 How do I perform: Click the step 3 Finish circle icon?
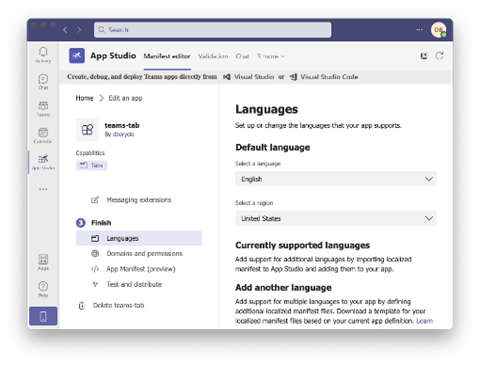[81, 223]
